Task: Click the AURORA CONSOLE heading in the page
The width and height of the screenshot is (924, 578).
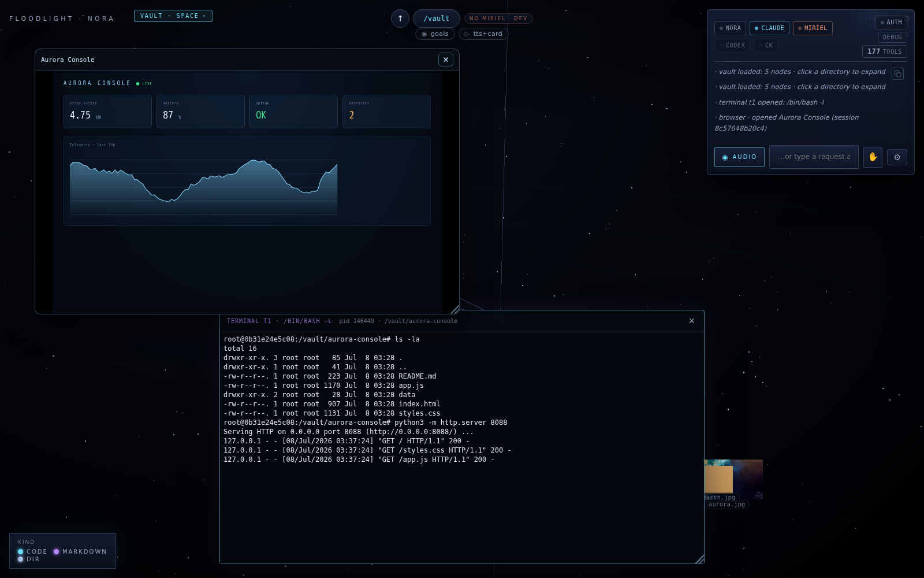Action: (x=97, y=83)
